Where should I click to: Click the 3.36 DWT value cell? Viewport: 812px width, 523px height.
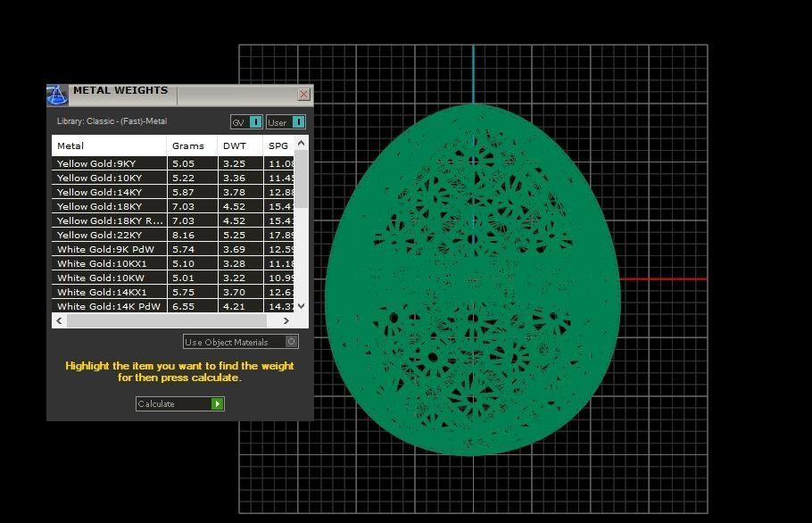240,178
